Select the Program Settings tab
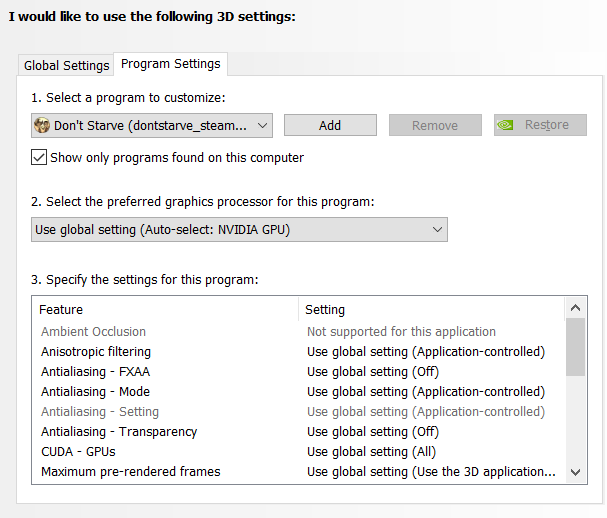The image size is (607, 518). click(171, 64)
